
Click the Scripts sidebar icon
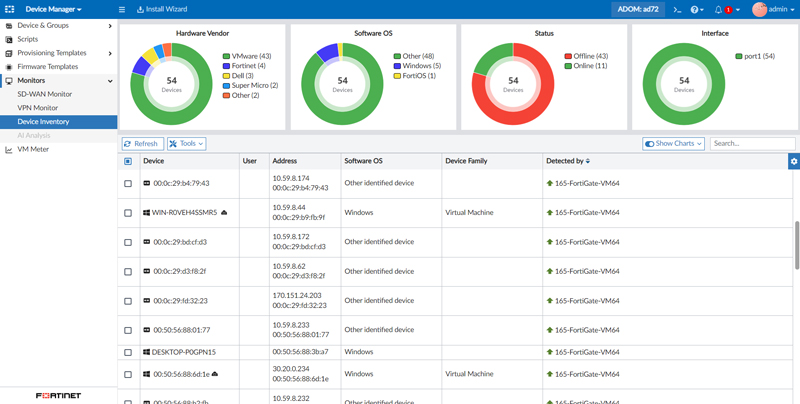coord(9,39)
